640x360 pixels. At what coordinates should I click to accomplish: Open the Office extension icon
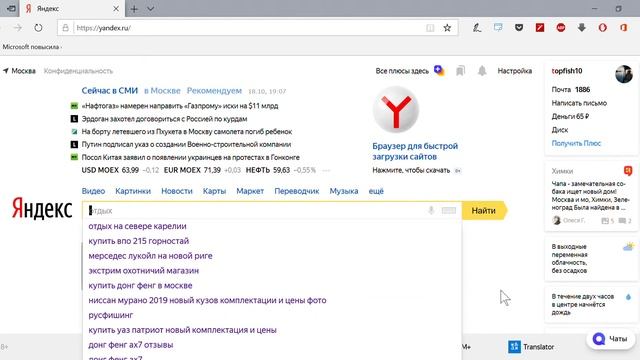623,28
